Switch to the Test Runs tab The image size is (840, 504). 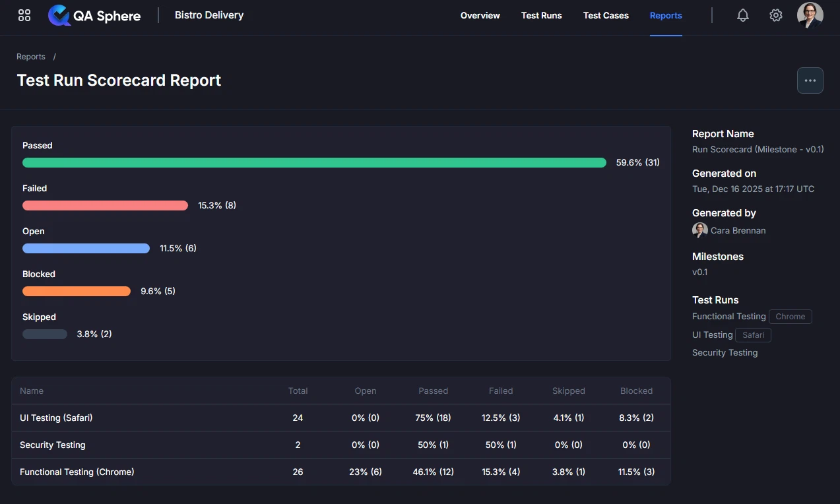[541, 15]
